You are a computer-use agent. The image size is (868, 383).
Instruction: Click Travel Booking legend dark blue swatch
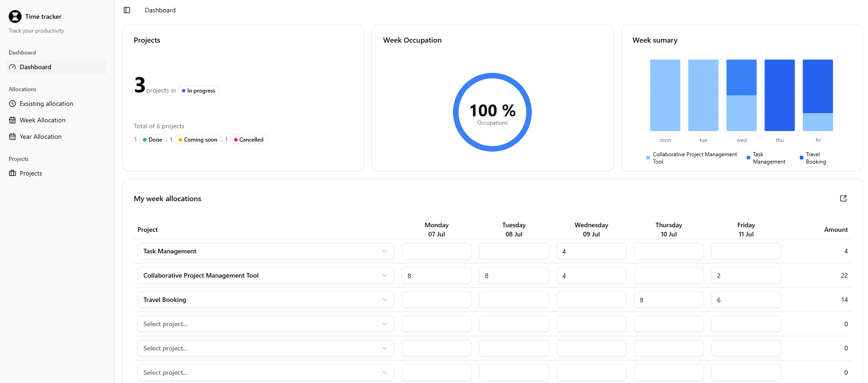[802, 158]
